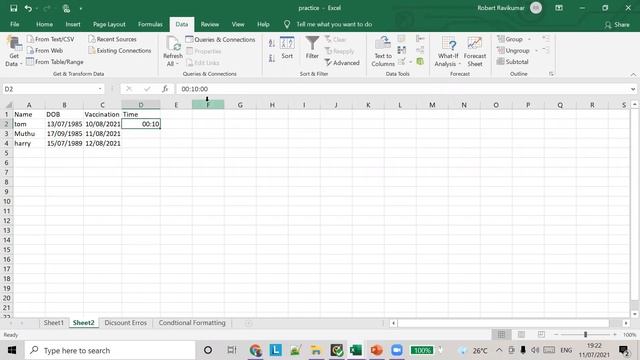Open What-If Analysis dropdown
640x360 pixels.
[x=448, y=51]
